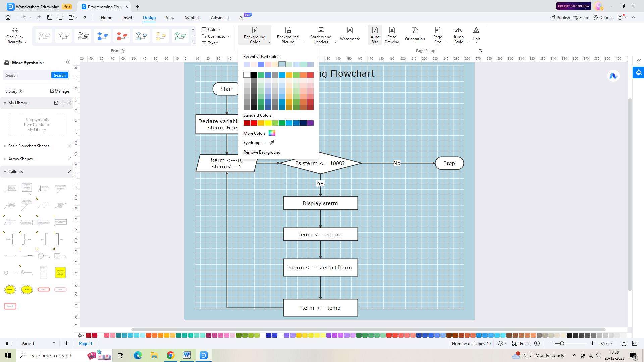Expand the Connector dropdown options
Image resolution: width=644 pixels, height=362 pixels.
click(x=229, y=36)
